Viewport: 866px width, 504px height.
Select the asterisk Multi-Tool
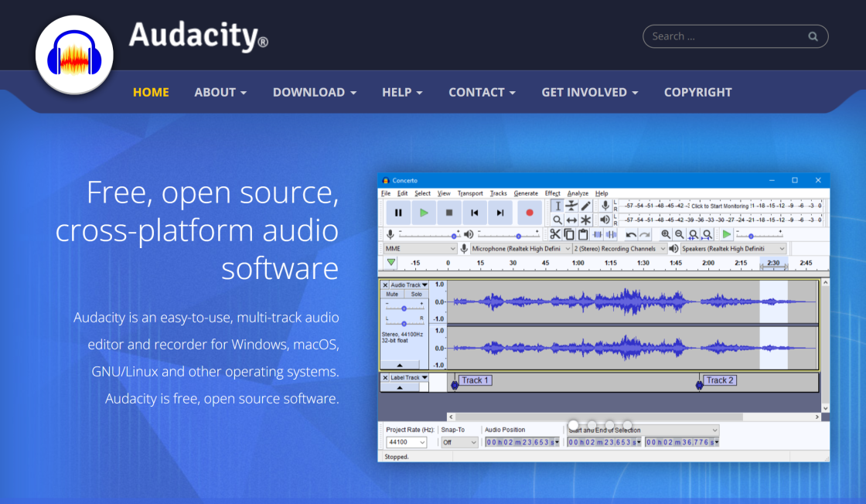pyautogui.click(x=585, y=220)
